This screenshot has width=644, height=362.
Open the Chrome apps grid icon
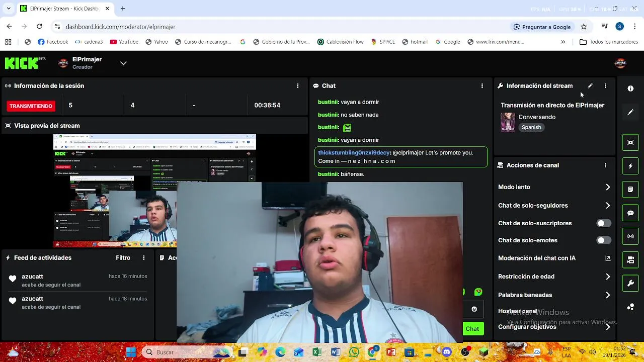point(8,42)
